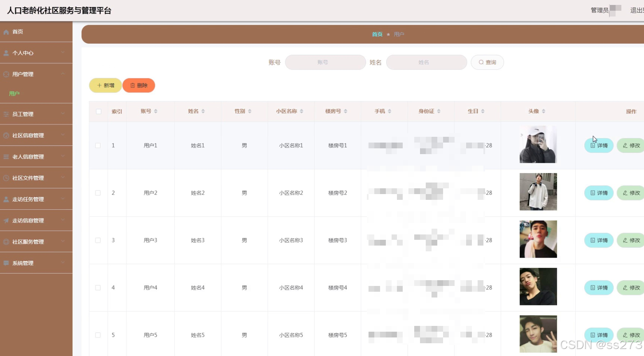Click the home icon beside 首页 in sidebar
The width and height of the screenshot is (644, 356).
coord(6,32)
